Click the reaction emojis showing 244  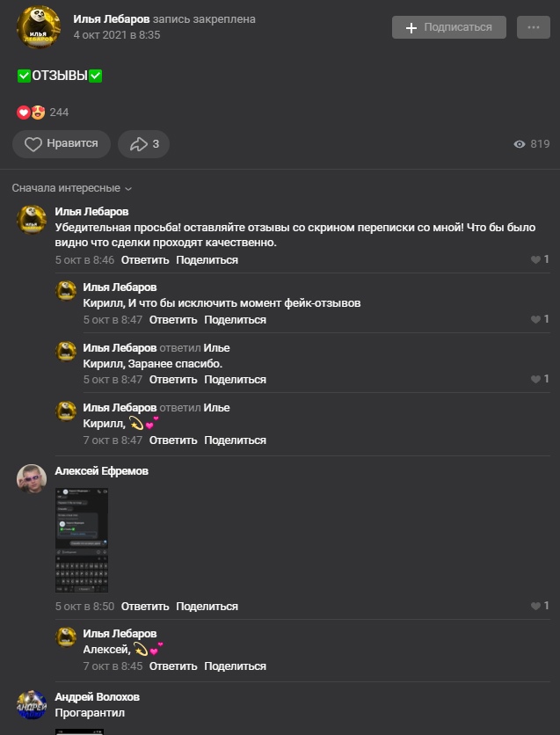click(x=32, y=113)
